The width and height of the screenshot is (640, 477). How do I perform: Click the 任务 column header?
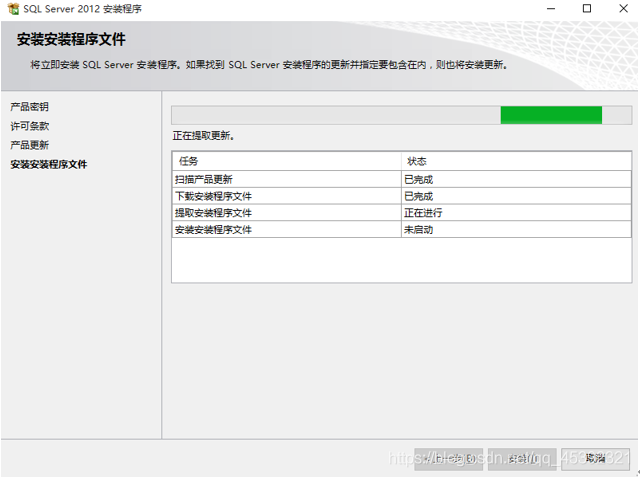click(x=287, y=161)
